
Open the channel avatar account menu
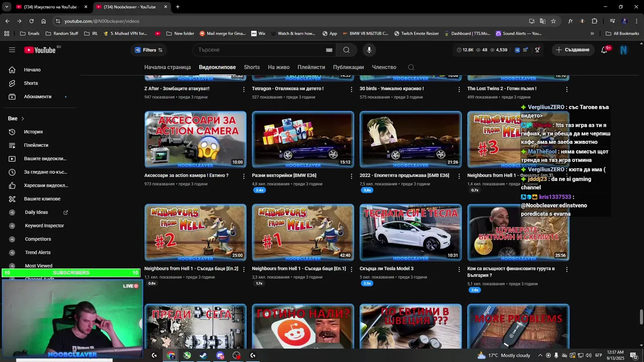tap(624, 50)
